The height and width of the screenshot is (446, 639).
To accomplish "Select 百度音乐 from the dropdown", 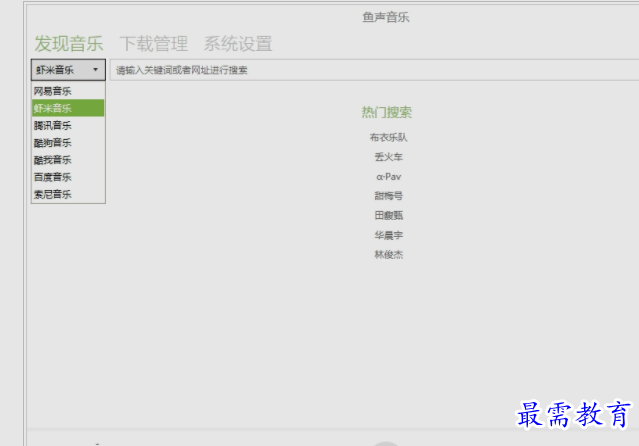I will point(68,177).
